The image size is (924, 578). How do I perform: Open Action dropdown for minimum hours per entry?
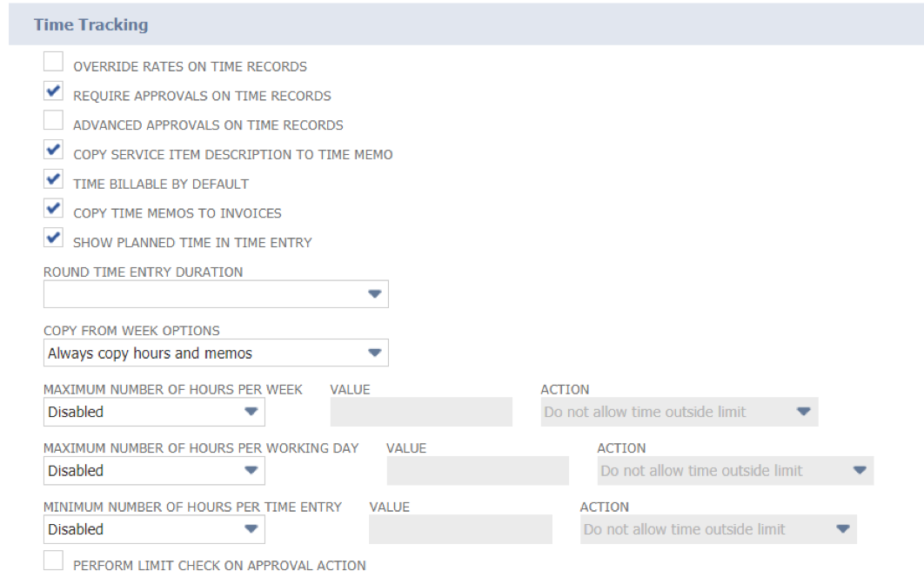point(719,529)
